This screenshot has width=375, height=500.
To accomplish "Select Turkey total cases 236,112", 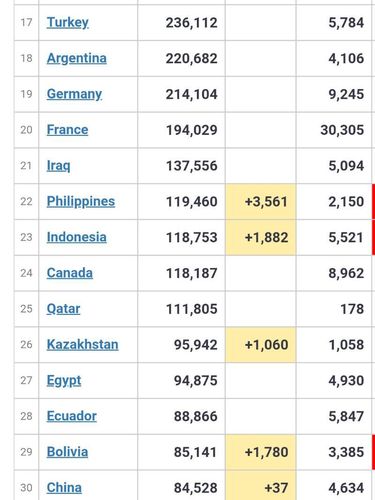I will point(192,23).
